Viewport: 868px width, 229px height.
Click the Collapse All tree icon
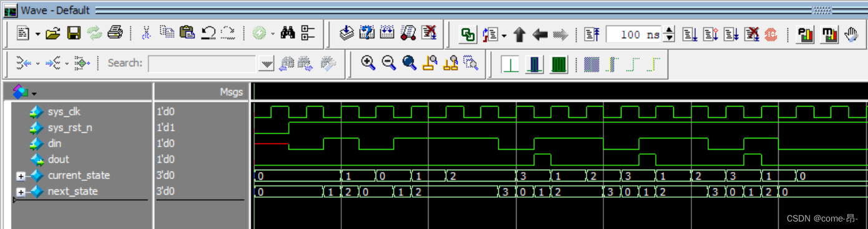coord(308,33)
